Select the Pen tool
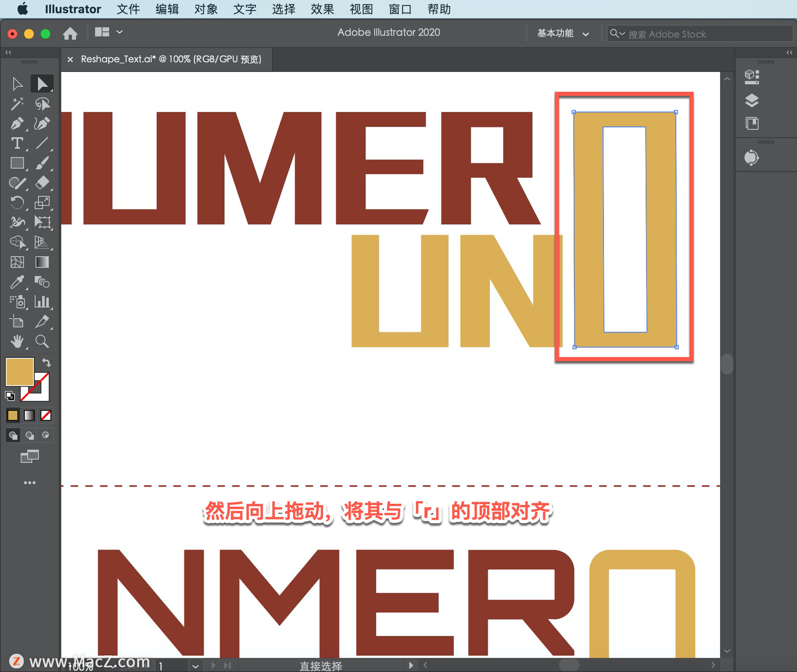This screenshot has width=797, height=672. [x=17, y=124]
